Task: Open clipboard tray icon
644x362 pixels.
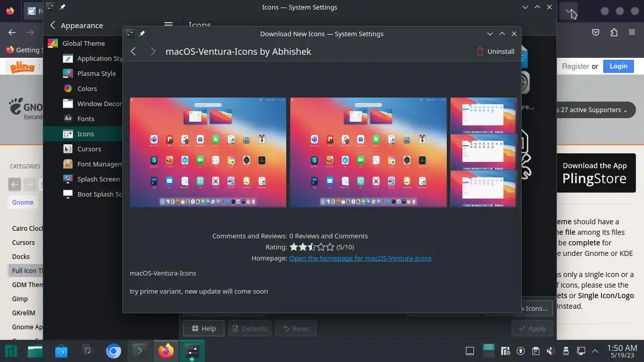Action: 536,350
